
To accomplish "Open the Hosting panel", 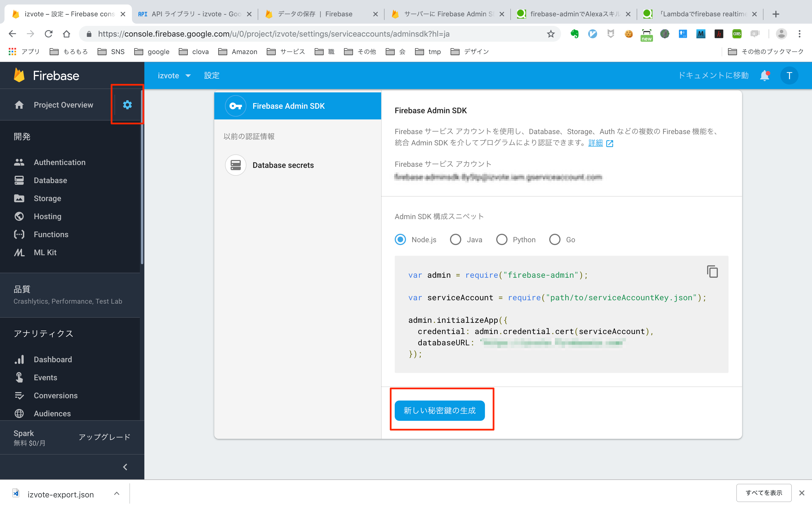I will (x=47, y=216).
